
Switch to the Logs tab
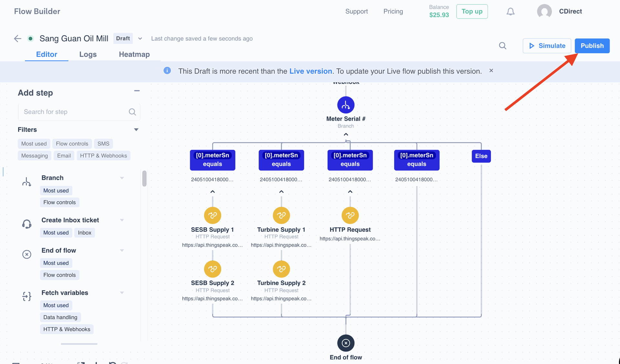coord(88,54)
